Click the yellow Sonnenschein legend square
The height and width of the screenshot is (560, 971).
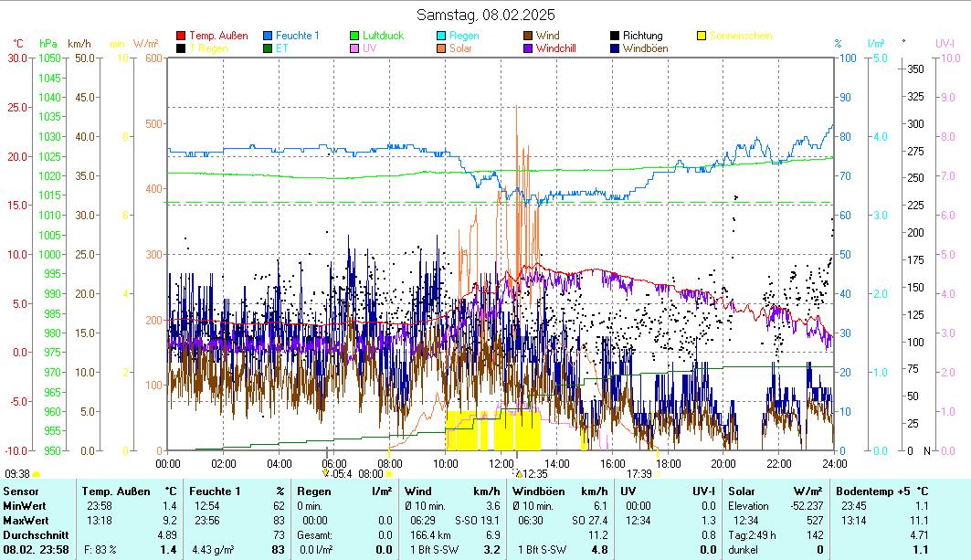coord(702,36)
